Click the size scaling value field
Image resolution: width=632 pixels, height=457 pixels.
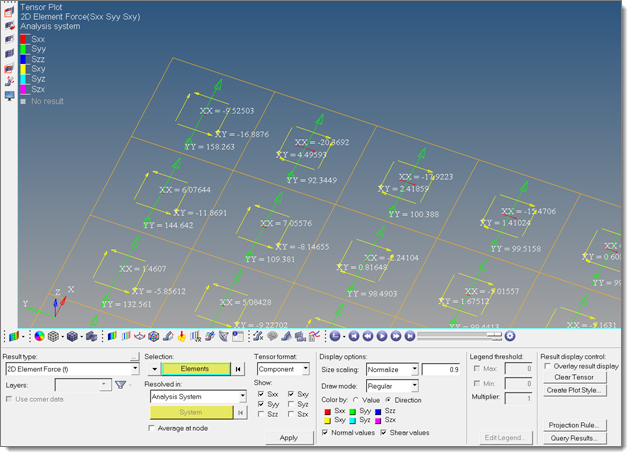click(x=441, y=369)
